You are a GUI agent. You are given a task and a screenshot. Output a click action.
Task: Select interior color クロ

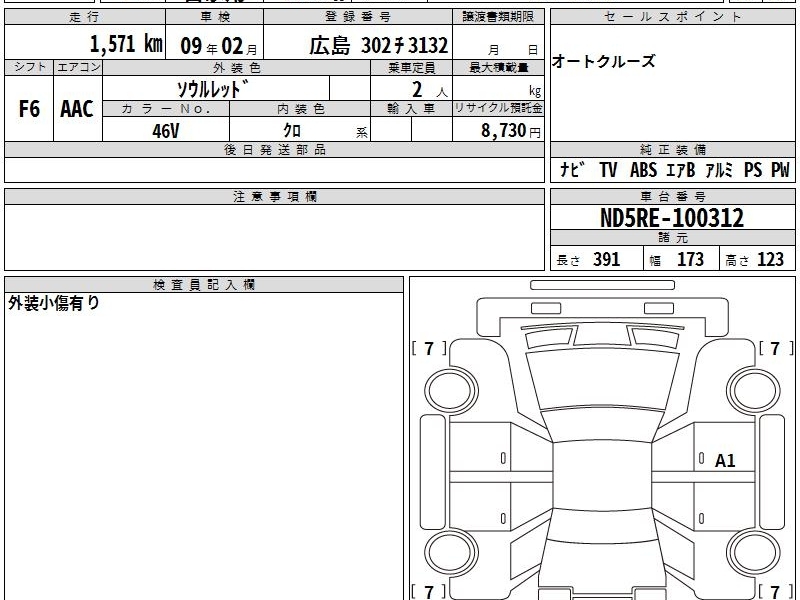[292, 131]
